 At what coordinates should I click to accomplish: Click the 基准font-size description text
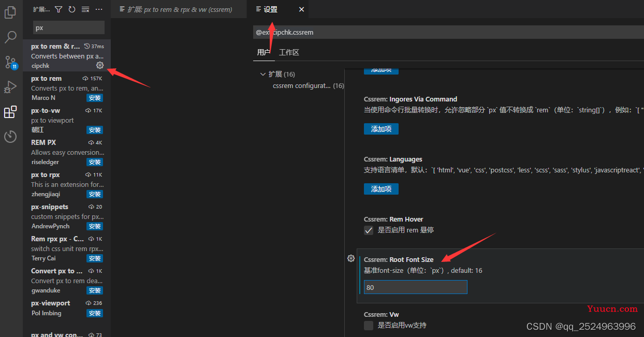(423, 271)
